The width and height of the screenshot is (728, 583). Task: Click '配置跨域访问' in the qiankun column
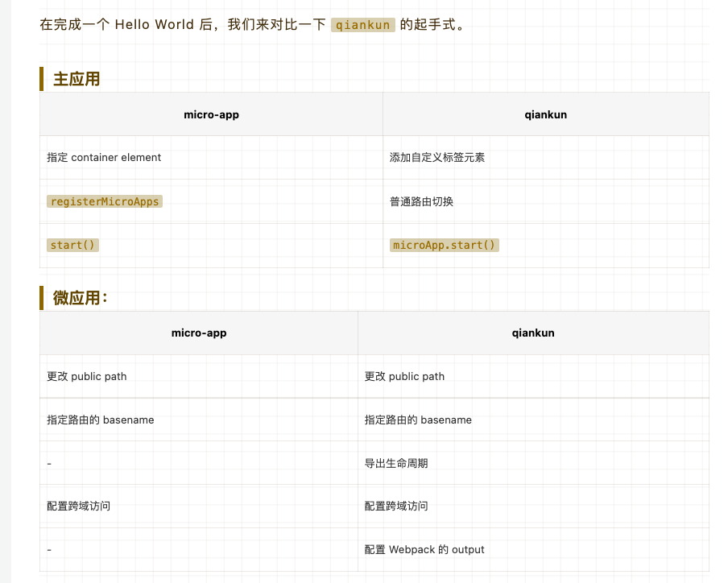pyautogui.click(x=396, y=506)
